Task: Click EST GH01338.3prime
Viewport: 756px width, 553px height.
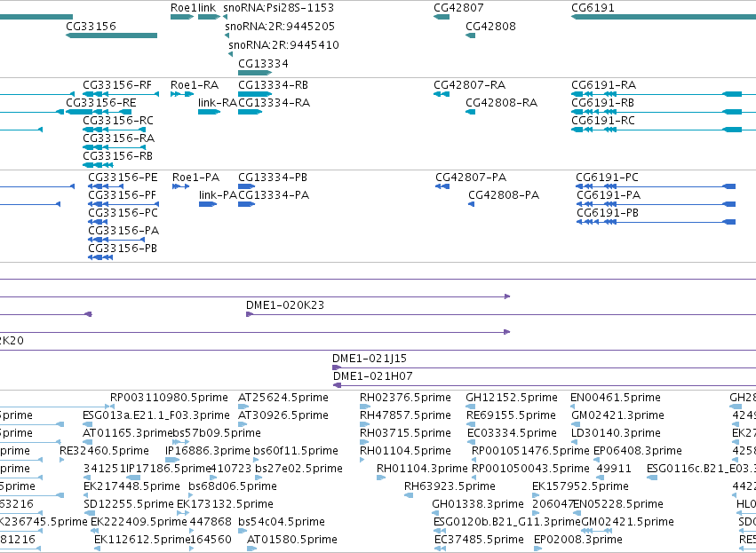Action: coord(478,504)
